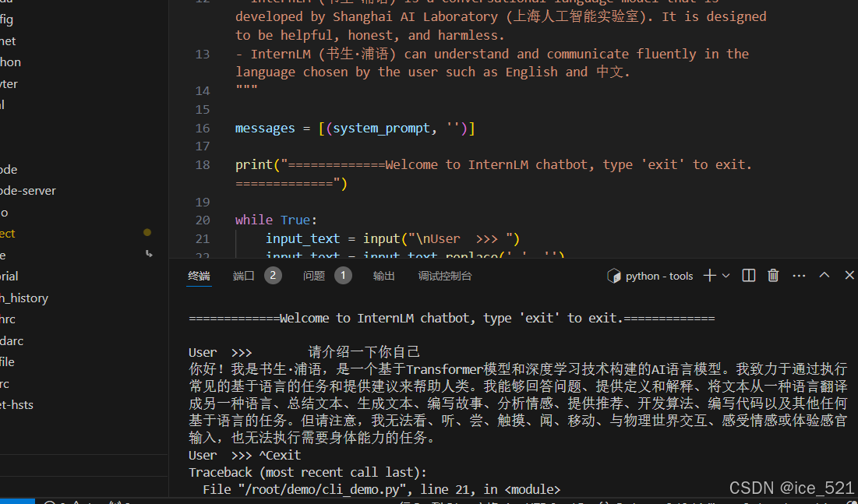Open the 调试控制台 debug console tab
Image resolution: width=858 pixels, height=504 pixels.
(x=444, y=276)
